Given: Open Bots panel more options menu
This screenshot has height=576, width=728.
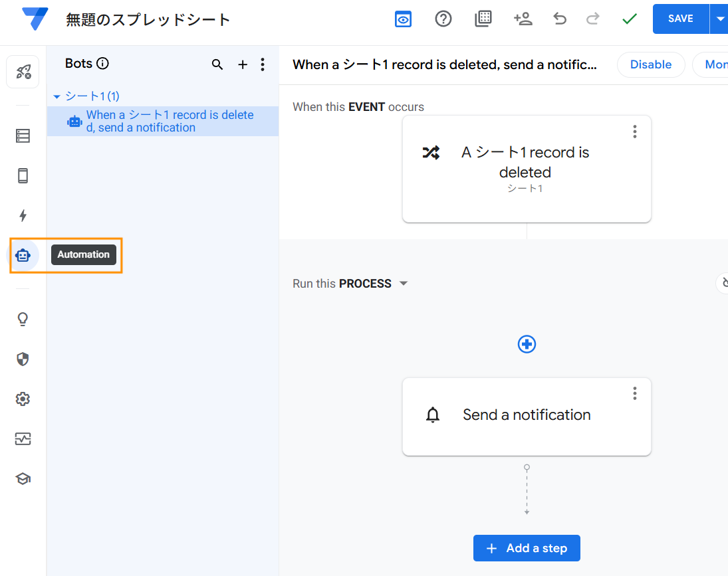Looking at the screenshot, I should tap(263, 64).
